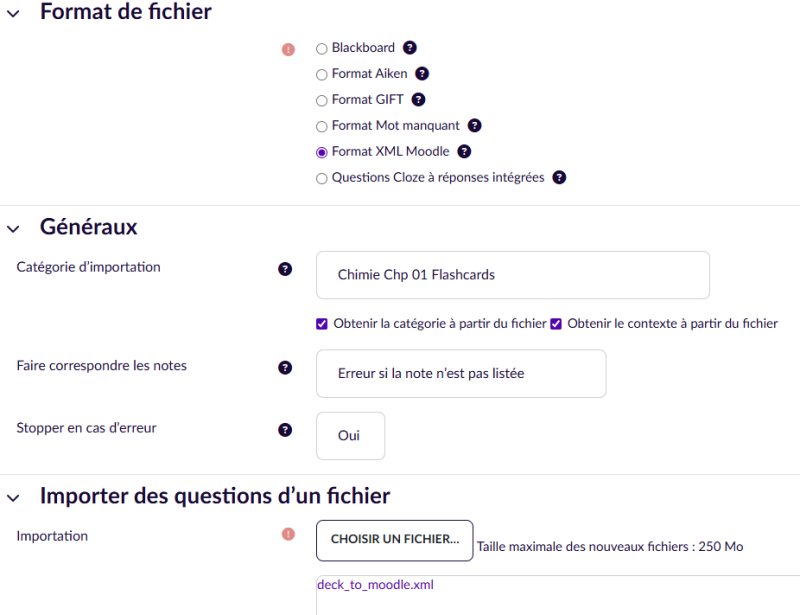Click help icon beside Format XML Moodle
800x615 pixels.
pos(464,152)
